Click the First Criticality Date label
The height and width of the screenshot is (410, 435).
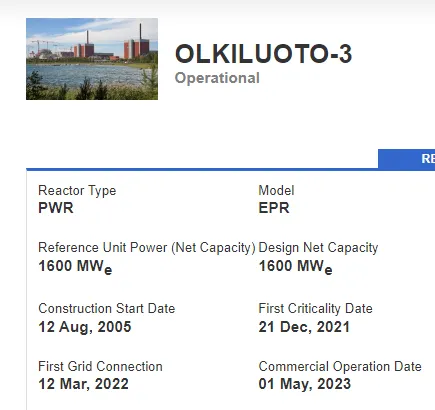315,308
